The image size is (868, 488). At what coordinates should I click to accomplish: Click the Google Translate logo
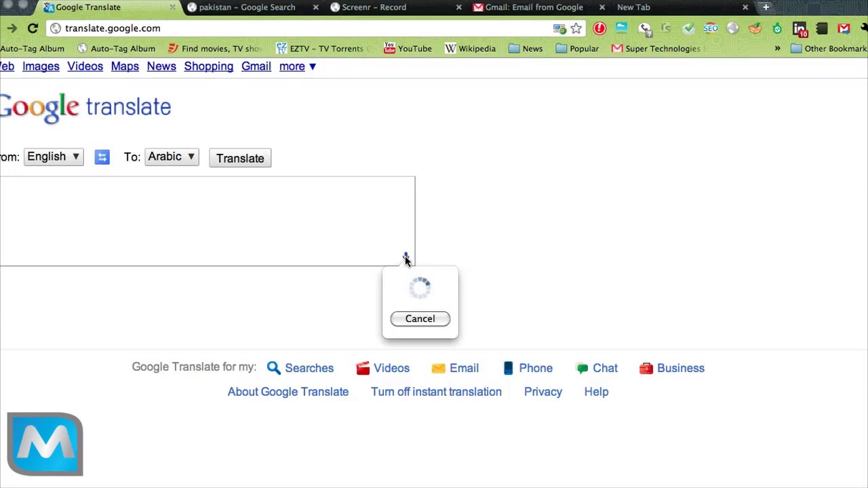pyautogui.click(x=85, y=107)
